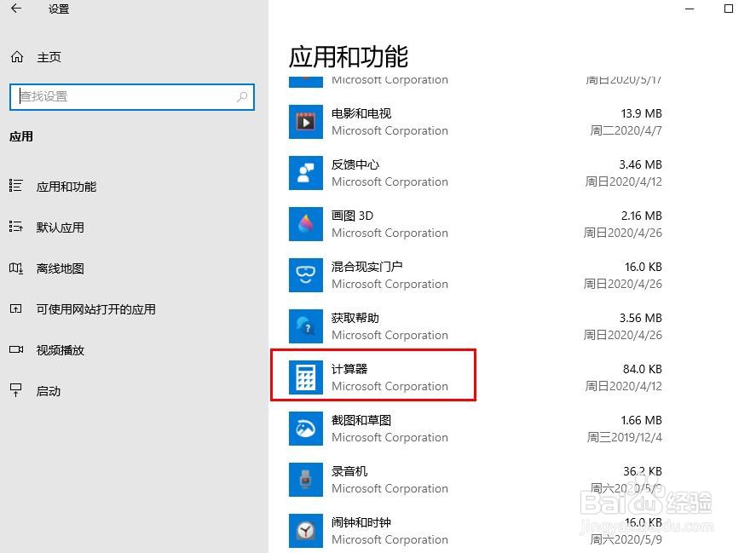Screen dimensions: 756x553
Task: Select the 计算器 app name
Action: pos(349,369)
